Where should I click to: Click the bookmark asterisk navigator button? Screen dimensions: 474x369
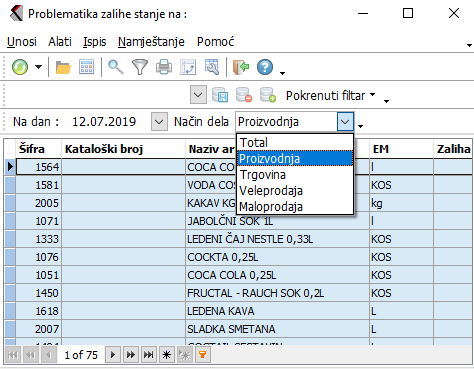tap(167, 355)
